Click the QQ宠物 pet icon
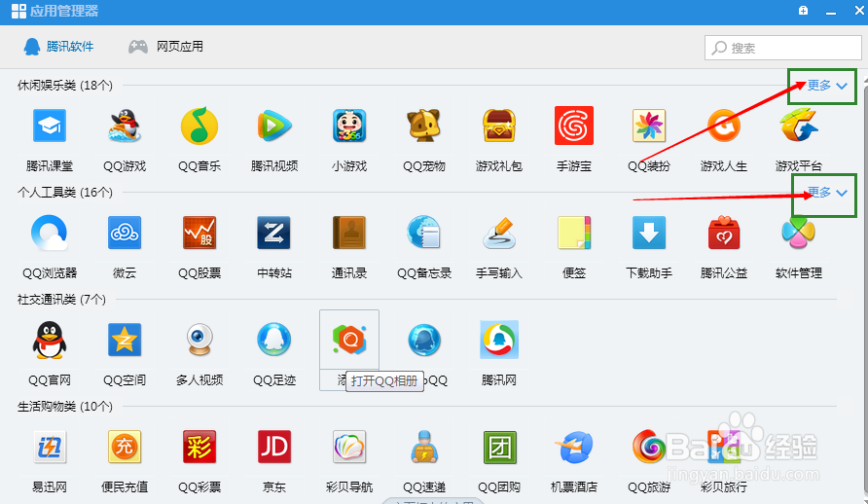This screenshot has width=868, height=504. [424, 126]
